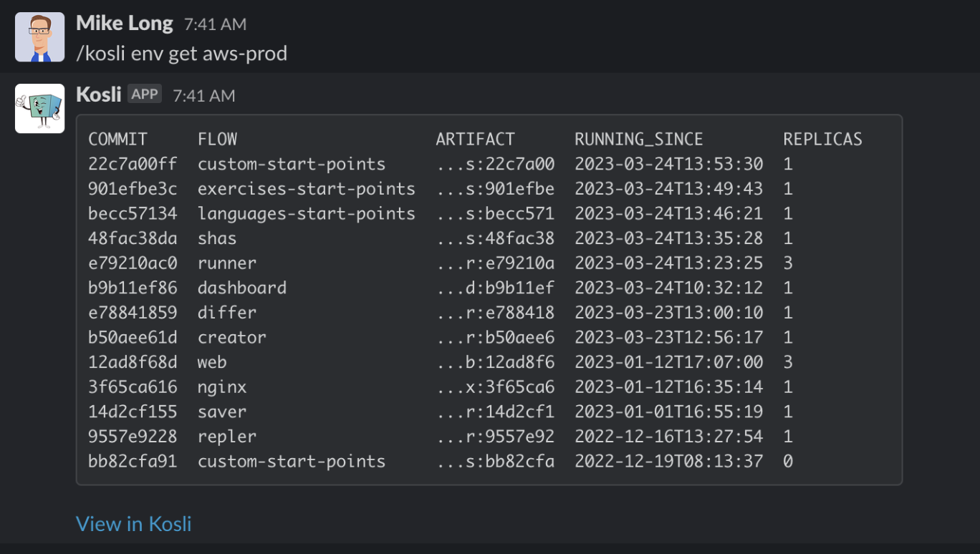
Task: Click the shas flow name
Action: (217, 238)
